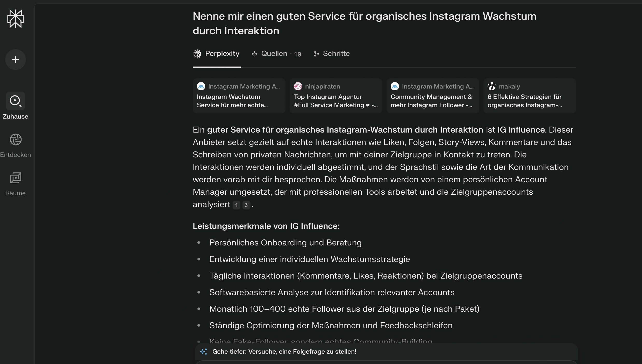Open citation 3 after analysiert
The image size is (642, 364).
(x=246, y=205)
